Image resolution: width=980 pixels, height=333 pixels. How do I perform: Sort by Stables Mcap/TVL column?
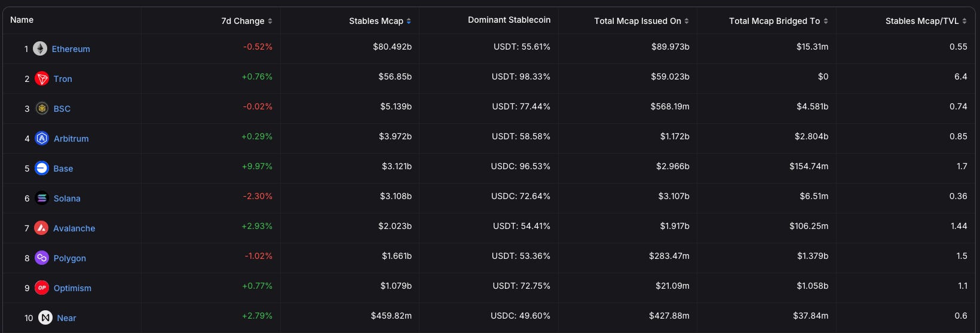pos(926,21)
